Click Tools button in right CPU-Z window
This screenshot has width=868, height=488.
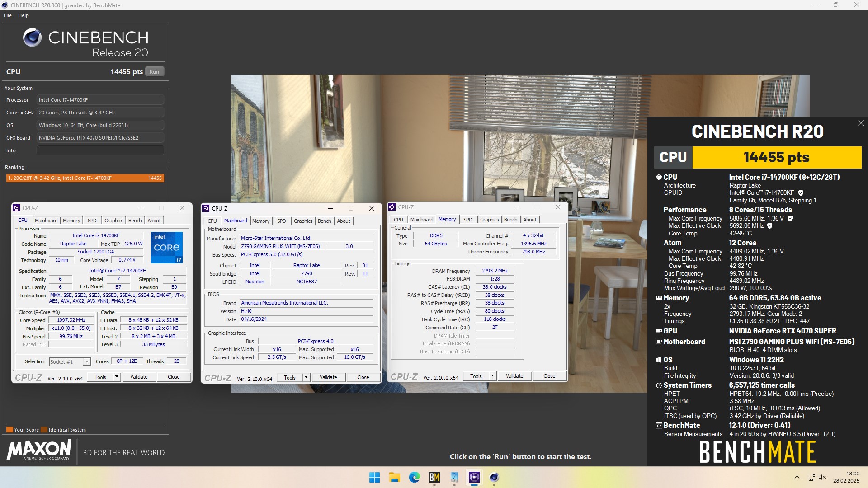coord(476,376)
